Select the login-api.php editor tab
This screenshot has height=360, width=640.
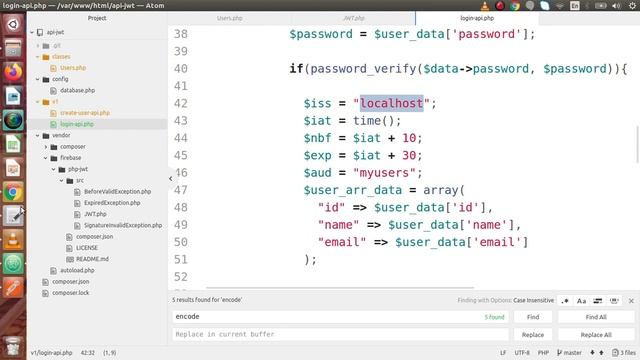point(477,18)
